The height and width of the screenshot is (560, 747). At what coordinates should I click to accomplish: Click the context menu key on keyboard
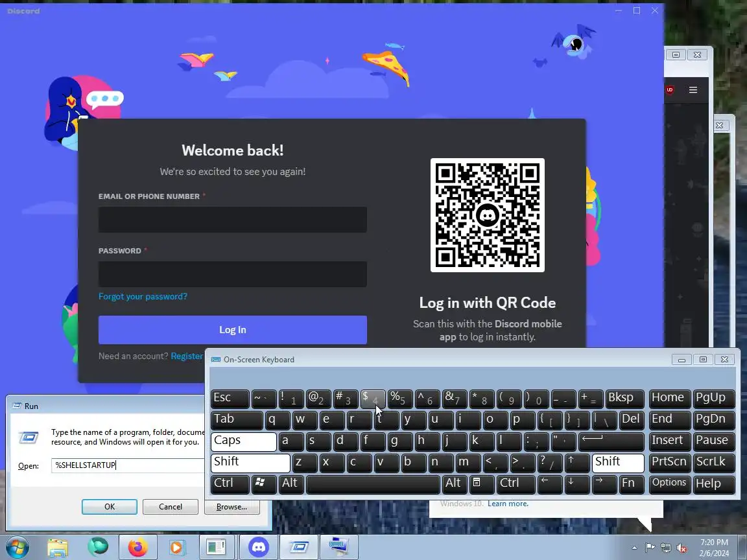[482, 484]
